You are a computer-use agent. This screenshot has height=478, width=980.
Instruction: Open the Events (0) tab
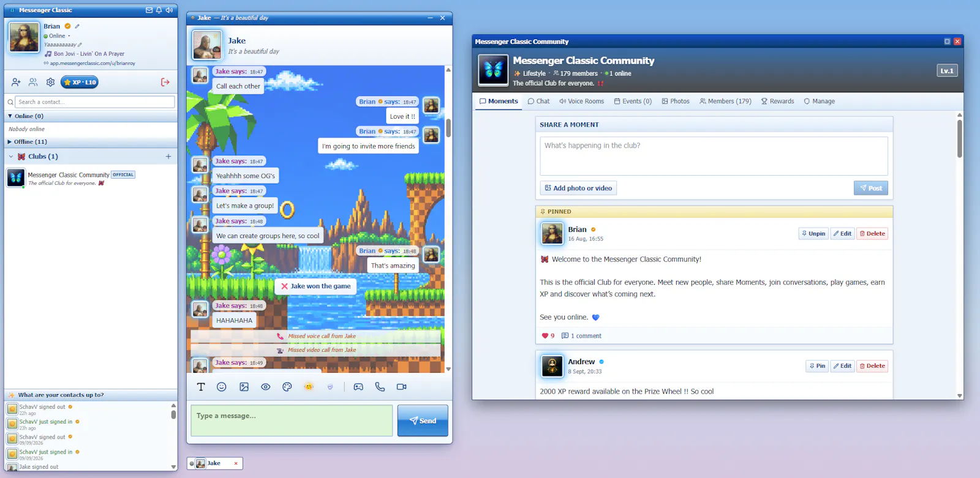click(633, 102)
